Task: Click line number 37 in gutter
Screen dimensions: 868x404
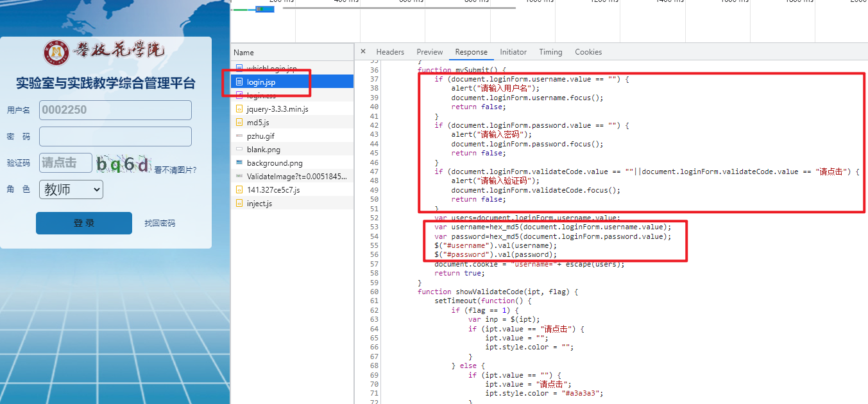Action: (375, 80)
